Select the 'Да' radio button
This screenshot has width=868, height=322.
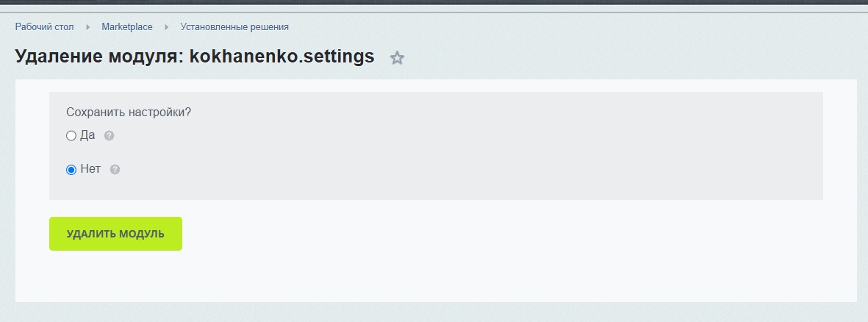71,136
